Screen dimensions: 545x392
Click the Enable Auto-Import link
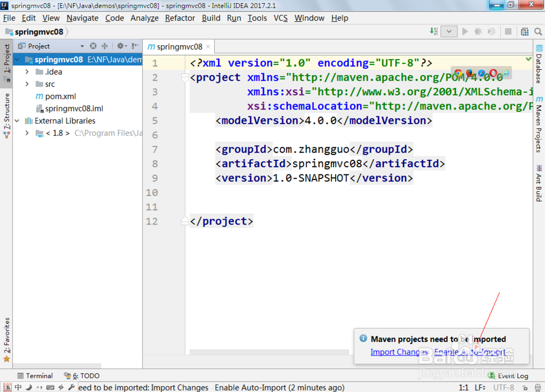pyautogui.click(x=470, y=352)
